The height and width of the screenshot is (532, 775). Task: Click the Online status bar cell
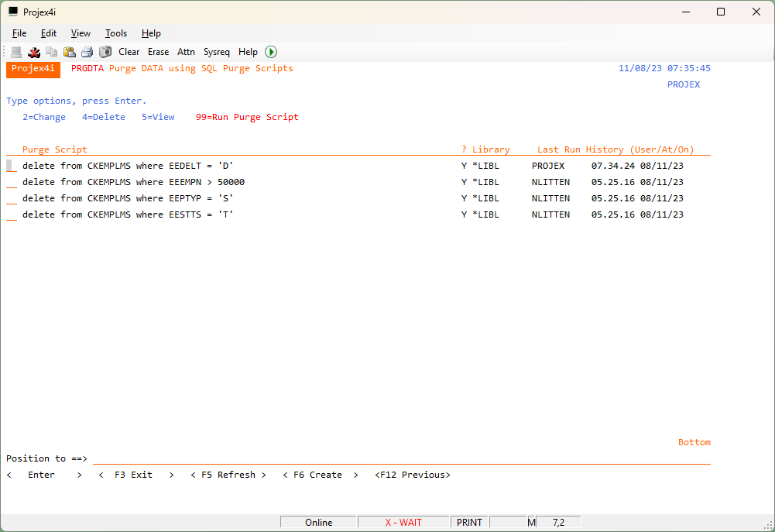tap(319, 522)
